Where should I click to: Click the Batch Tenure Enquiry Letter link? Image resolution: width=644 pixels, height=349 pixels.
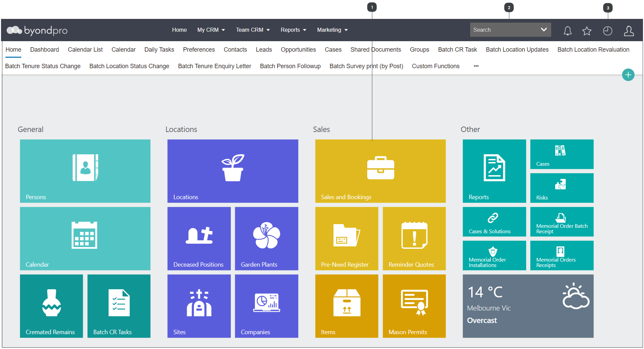coord(215,66)
